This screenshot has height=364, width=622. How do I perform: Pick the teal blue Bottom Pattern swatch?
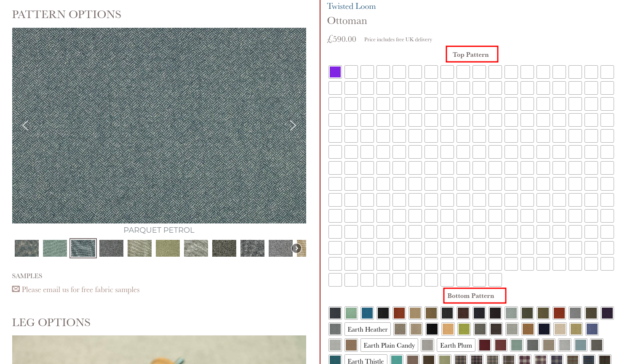click(x=367, y=313)
